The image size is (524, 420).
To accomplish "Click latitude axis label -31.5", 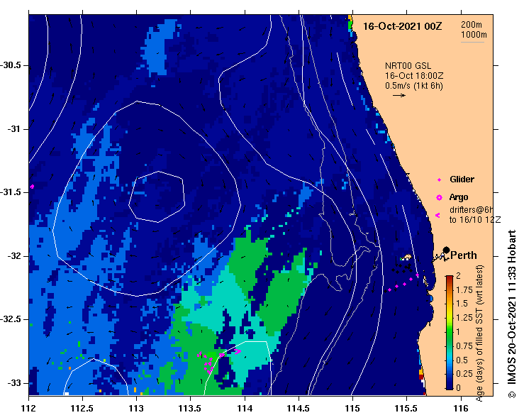I will (x=12, y=192).
